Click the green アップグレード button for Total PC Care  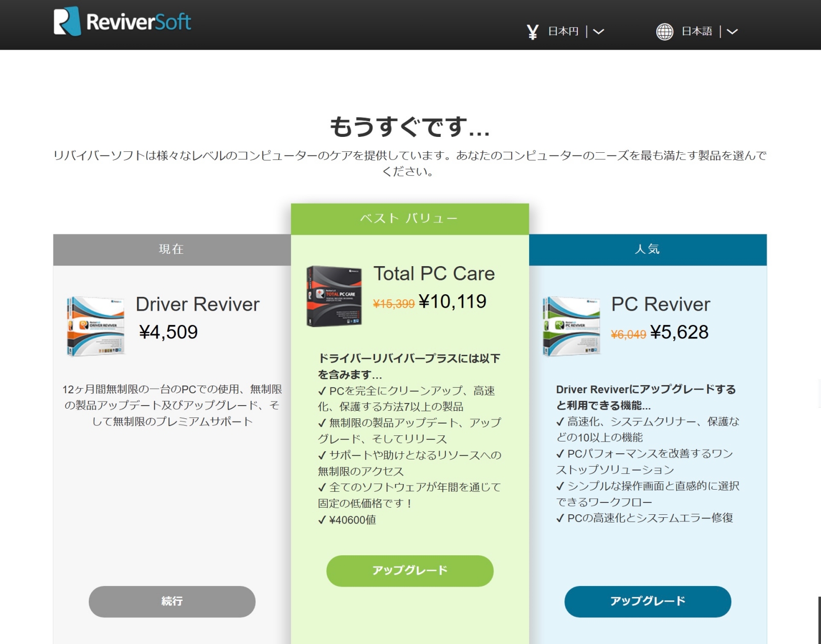tap(409, 570)
